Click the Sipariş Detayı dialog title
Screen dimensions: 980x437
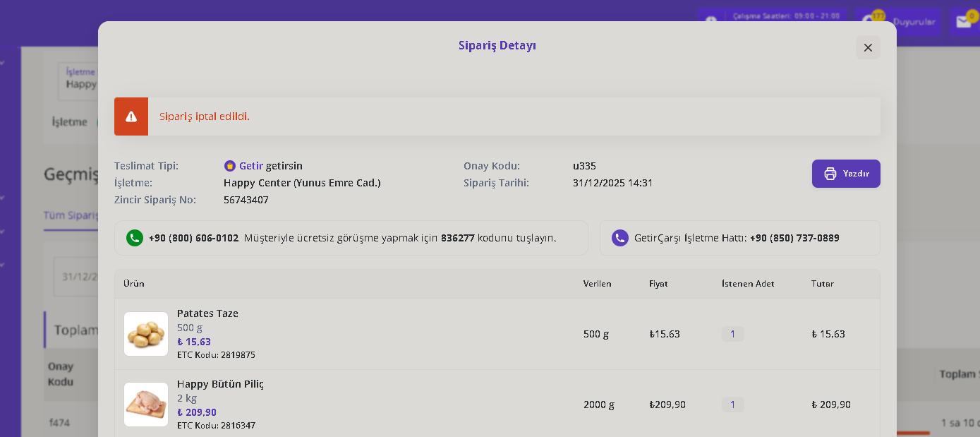click(497, 45)
